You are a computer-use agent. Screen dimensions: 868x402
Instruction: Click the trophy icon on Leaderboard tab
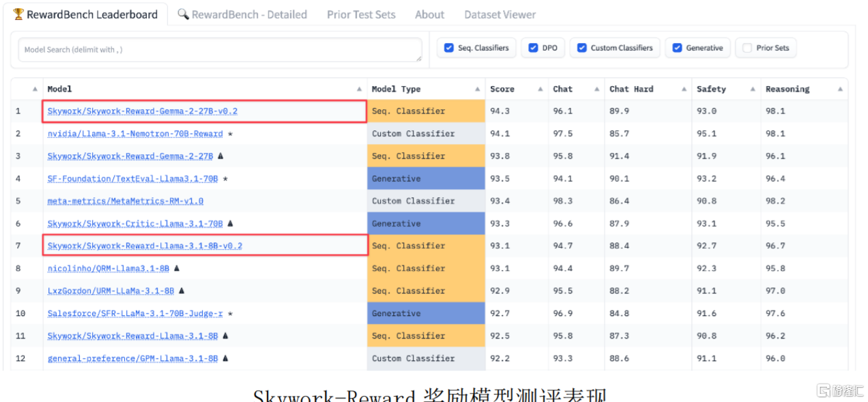coord(18,14)
